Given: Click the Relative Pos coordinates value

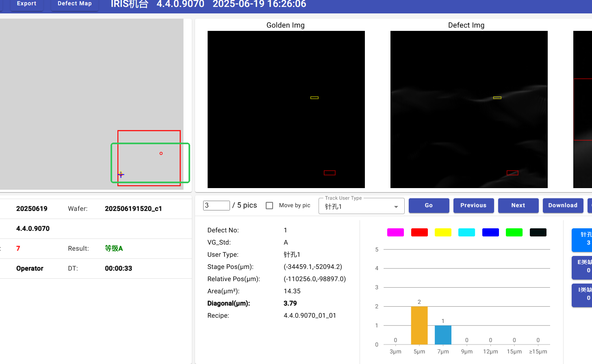Looking at the screenshot, I should click(x=315, y=279).
